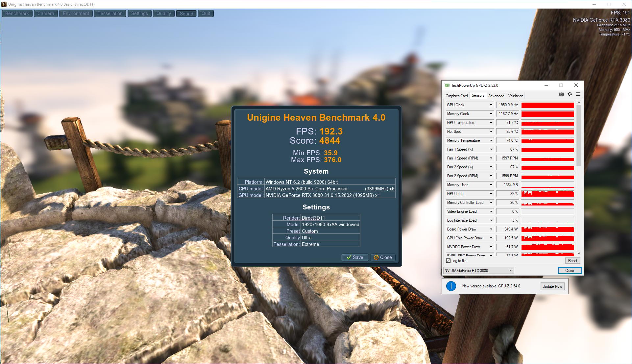
Task: Click Update Now for GPU-Z
Action: [552, 286]
